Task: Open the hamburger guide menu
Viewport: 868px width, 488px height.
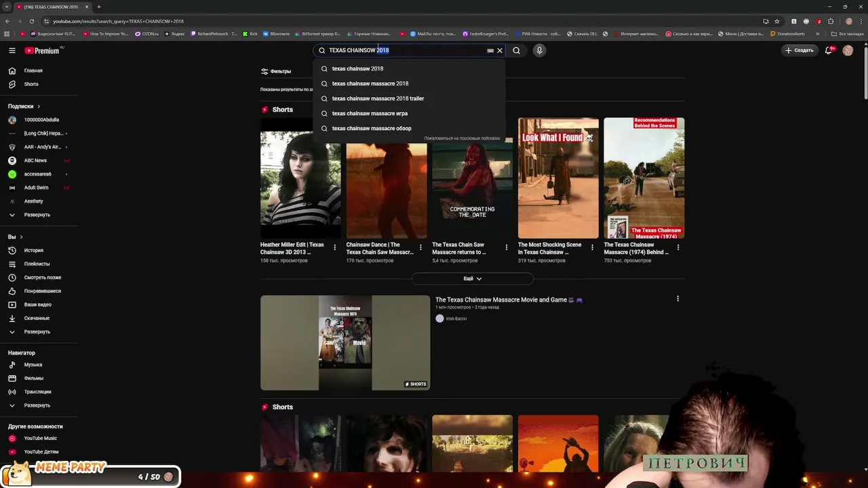Action: point(12,50)
